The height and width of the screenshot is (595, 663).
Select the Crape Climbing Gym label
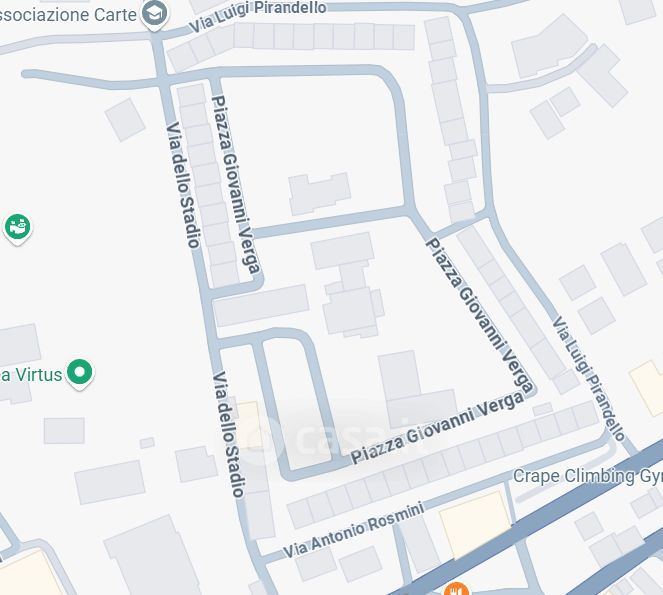tap(588, 477)
